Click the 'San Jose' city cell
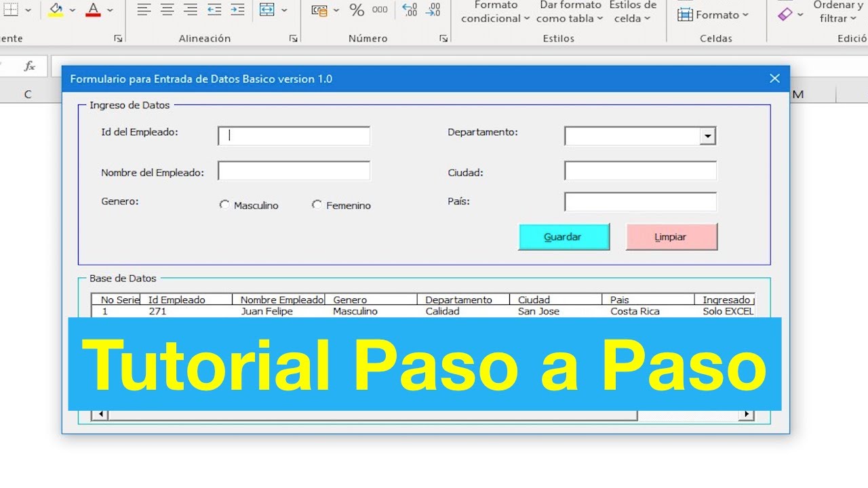This screenshot has width=868, height=488. pos(538,311)
